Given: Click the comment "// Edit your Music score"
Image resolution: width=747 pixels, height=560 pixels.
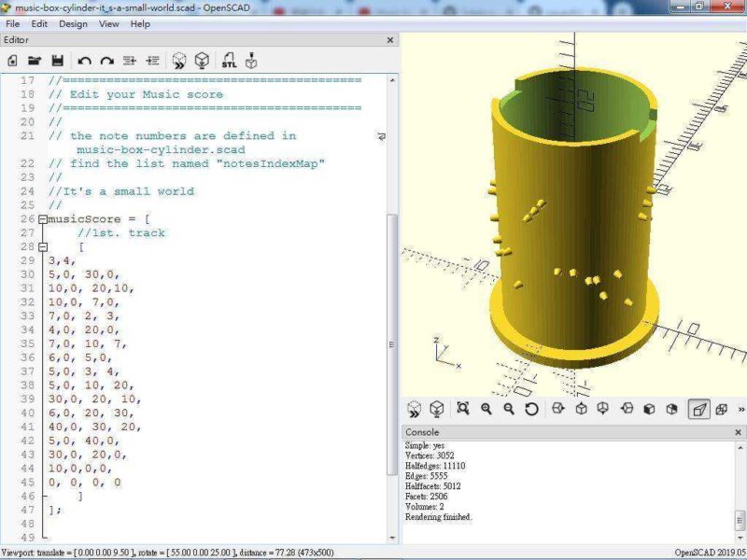Looking at the screenshot, I should 135,94.
